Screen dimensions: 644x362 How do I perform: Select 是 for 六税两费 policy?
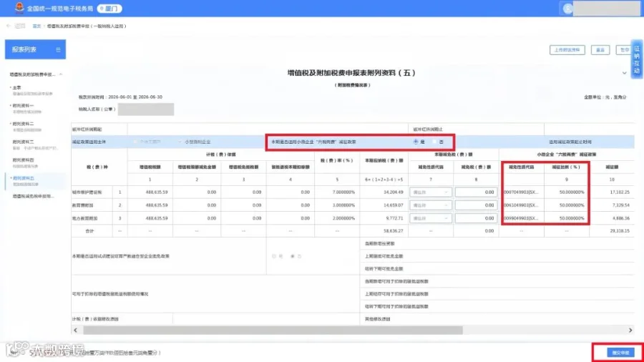(416, 142)
